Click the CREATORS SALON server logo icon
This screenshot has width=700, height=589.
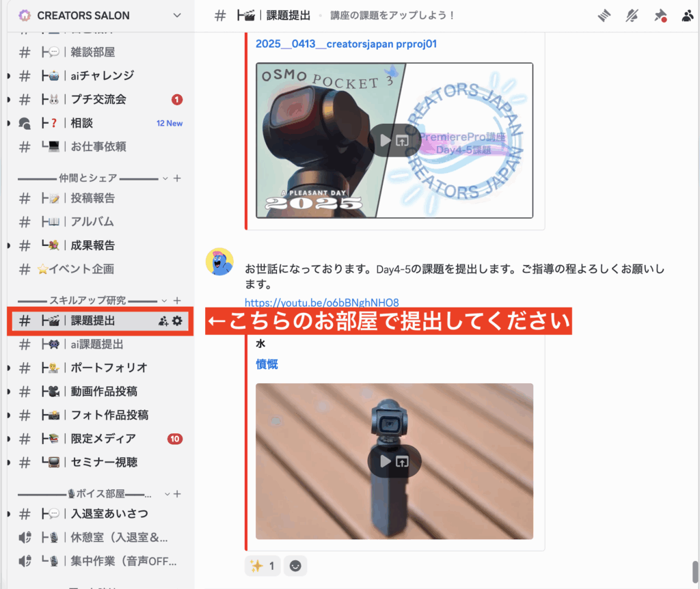tap(25, 16)
